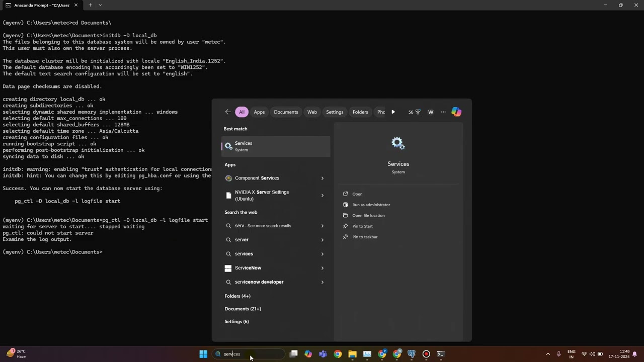The height and width of the screenshot is (362, 644).
Task: Open the Windows Start button
Action: pyautogui.click(x=203, y=354)
